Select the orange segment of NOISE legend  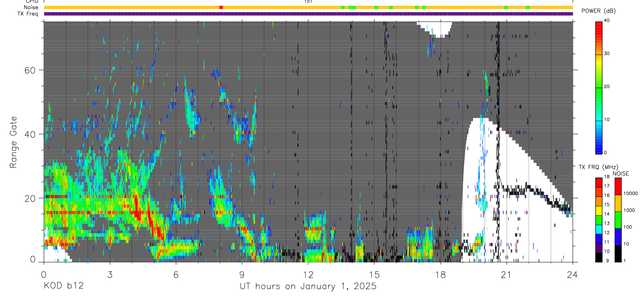(618, 203)
